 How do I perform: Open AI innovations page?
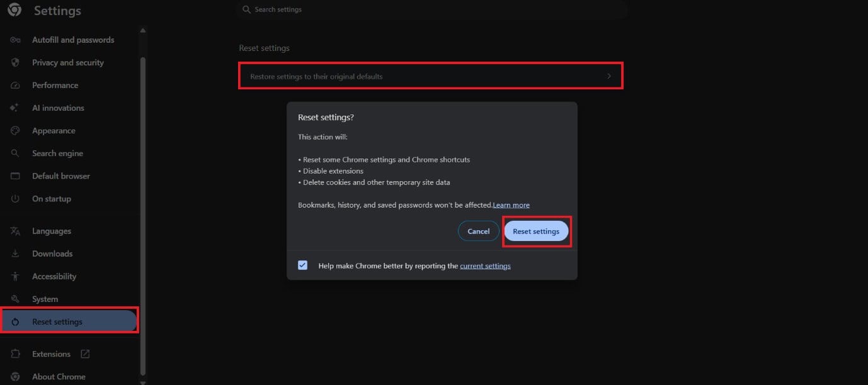coord(58,108)
